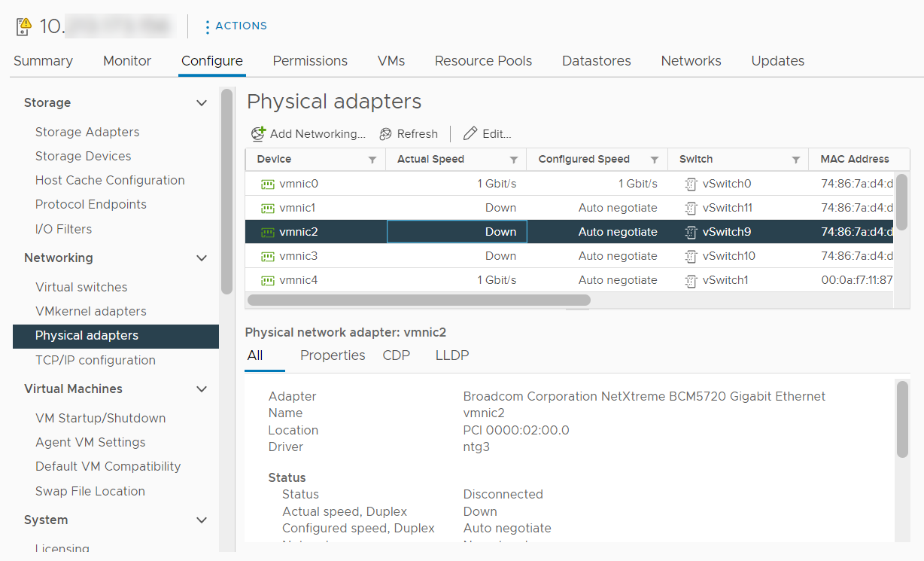Click the vSwitch0 switch icon
This screenshot has height=561, width=924.
pos(691,184)
